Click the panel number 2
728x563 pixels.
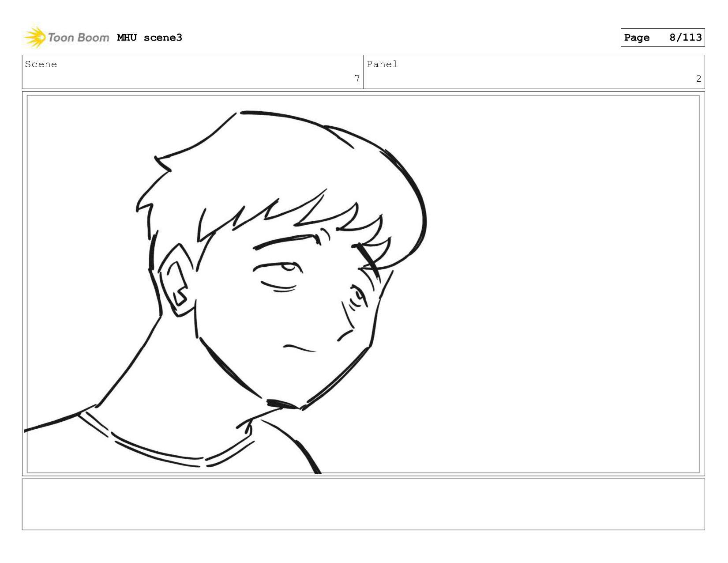[698, 79]
